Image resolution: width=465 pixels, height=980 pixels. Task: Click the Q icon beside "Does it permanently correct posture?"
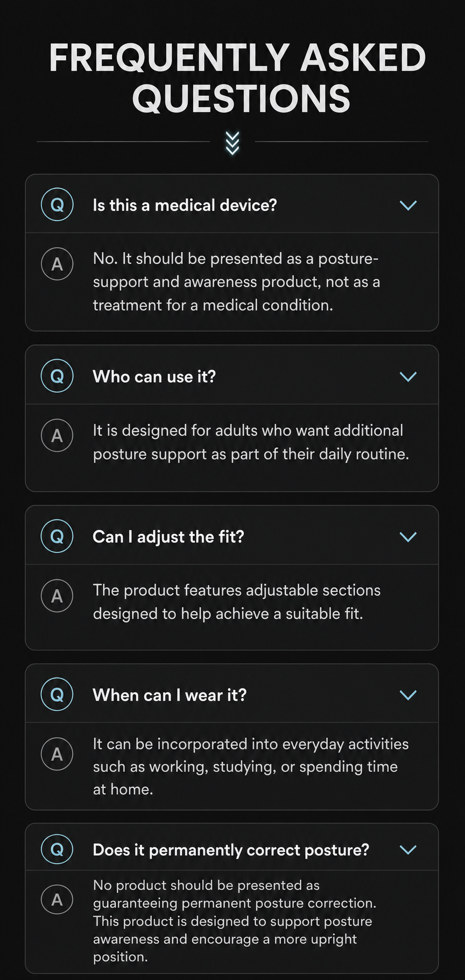tap(57, 849)
